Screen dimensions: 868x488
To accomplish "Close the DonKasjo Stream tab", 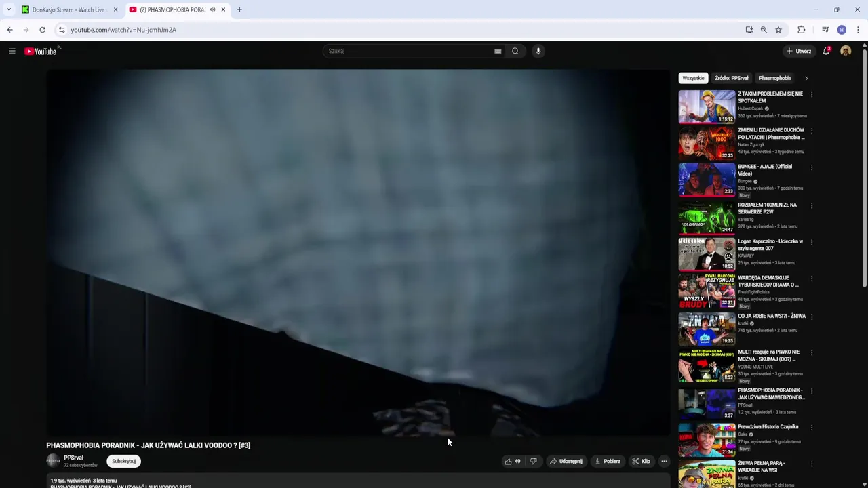I will (115, 9).
